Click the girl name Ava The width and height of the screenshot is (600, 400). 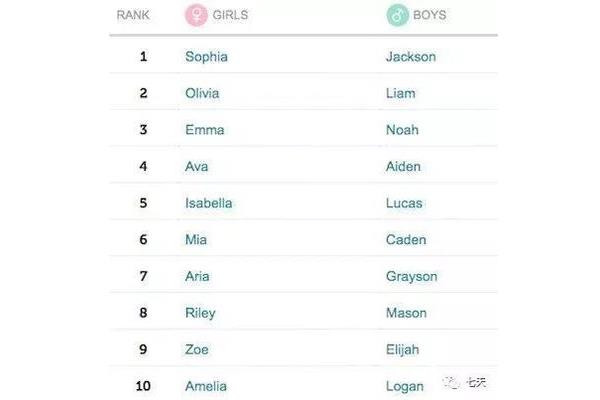click(197, 167)
